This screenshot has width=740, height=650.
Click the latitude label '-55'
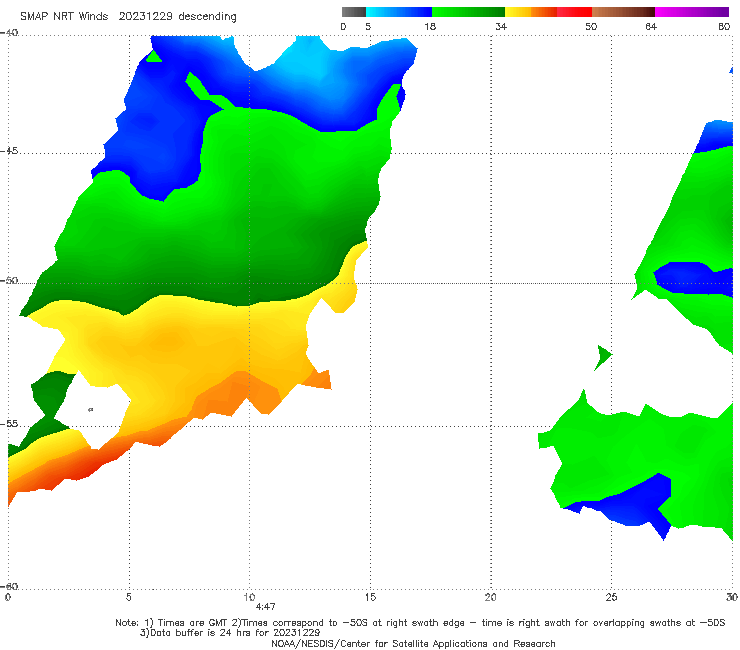pos(9,424)
